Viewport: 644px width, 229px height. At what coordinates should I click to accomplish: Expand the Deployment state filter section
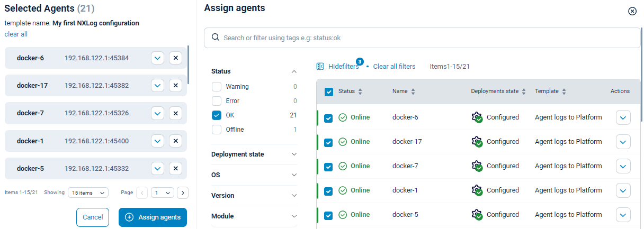294,154
